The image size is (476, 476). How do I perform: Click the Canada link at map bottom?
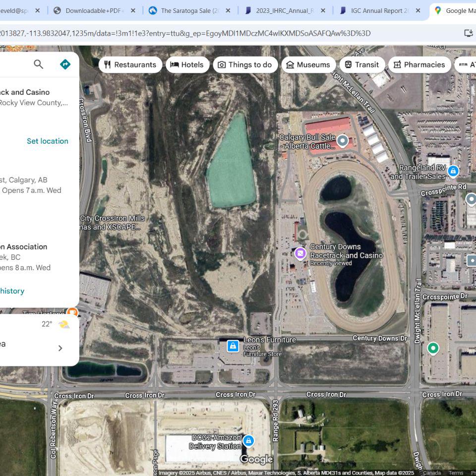tap(432, 473)
